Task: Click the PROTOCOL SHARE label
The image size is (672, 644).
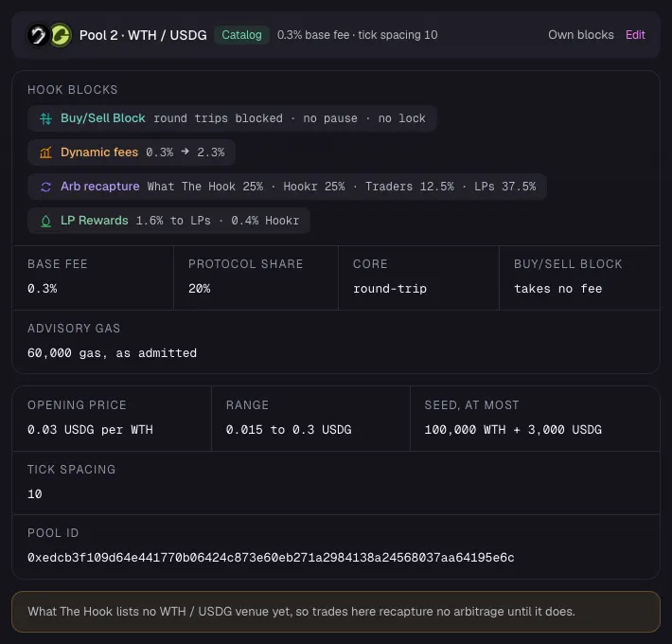Action: (x=245, y=264)
